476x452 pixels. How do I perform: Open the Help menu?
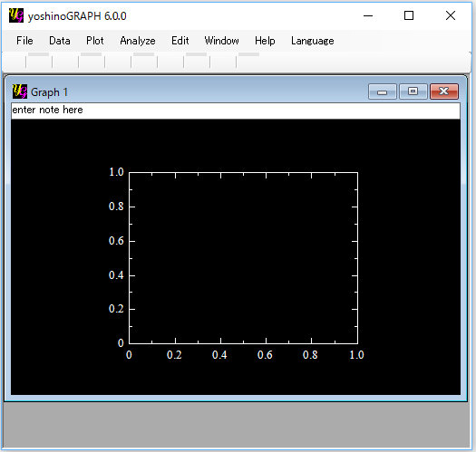265,41
